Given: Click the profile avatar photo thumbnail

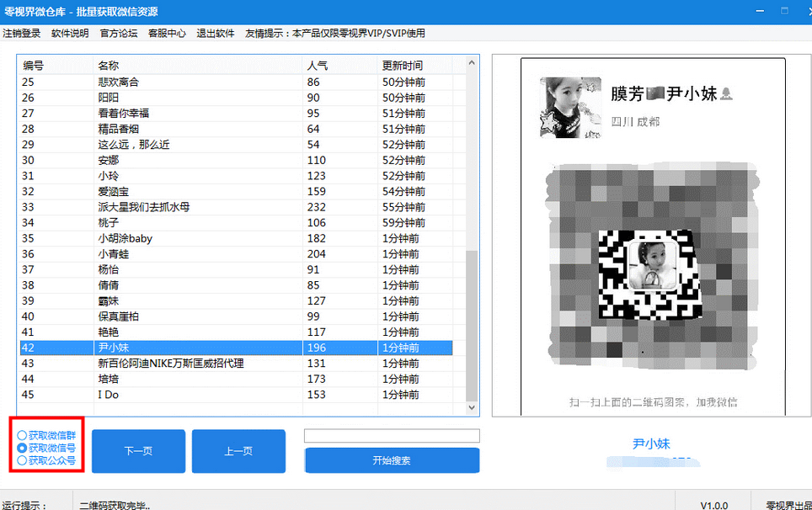Looking at the screenshot, I should click(571, 107).
